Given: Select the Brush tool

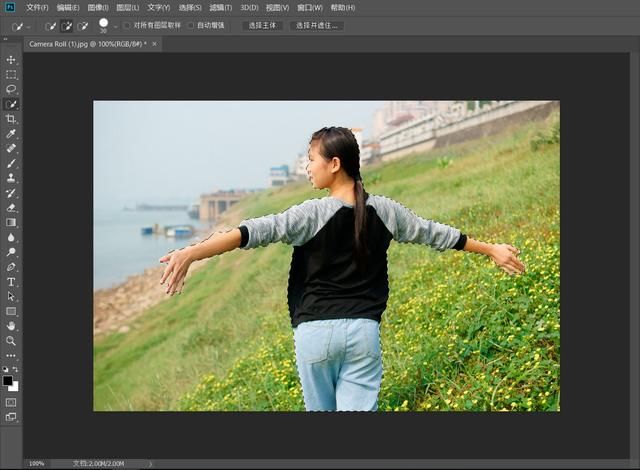Looking at the screenshot, I should 11,163.
